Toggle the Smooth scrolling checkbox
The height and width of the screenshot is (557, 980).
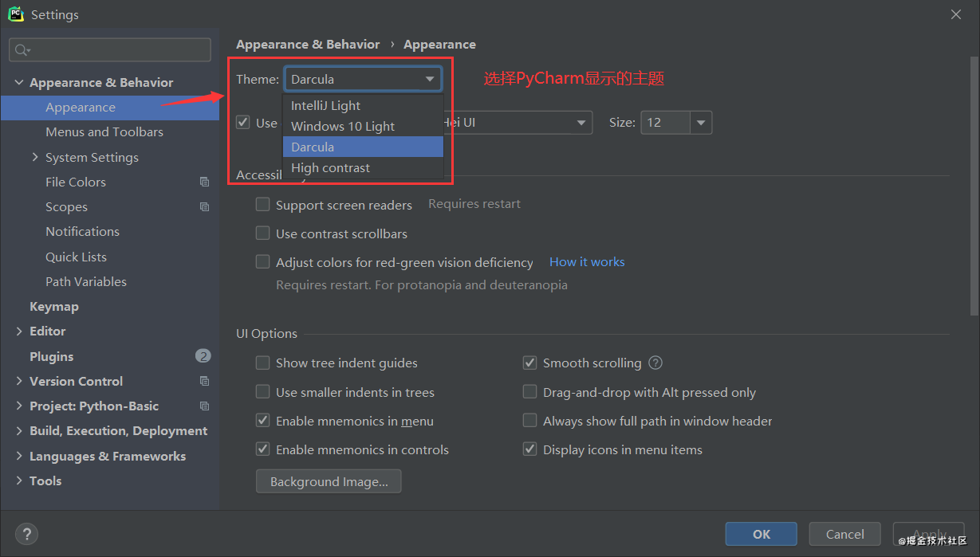click(x=529, y=363)
